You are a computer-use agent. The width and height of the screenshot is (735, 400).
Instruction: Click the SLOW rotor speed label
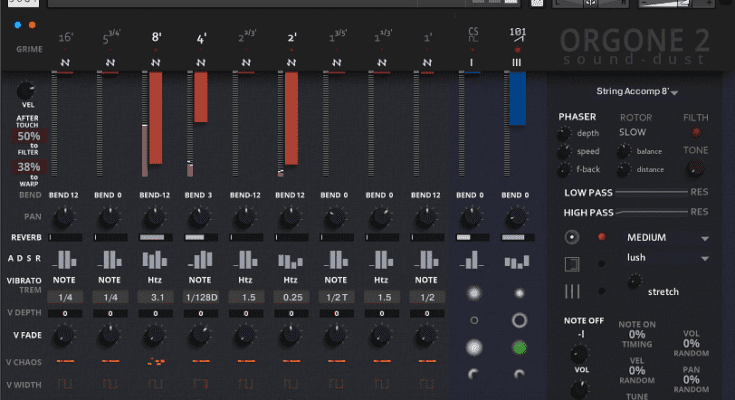(632, 132)
